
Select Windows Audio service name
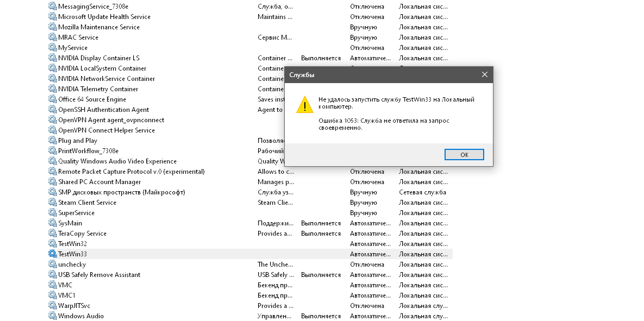[81, 316]
